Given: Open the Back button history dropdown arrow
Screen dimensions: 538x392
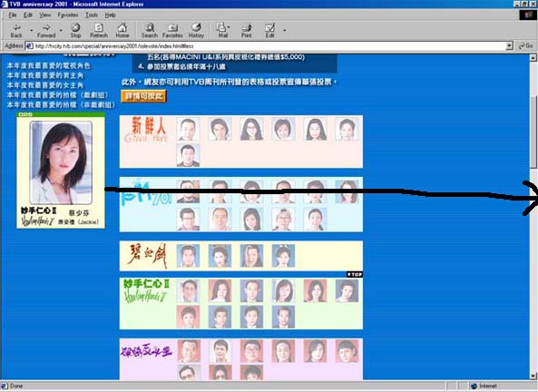Looking at the screenshot, I should click(x=32, y=31).
